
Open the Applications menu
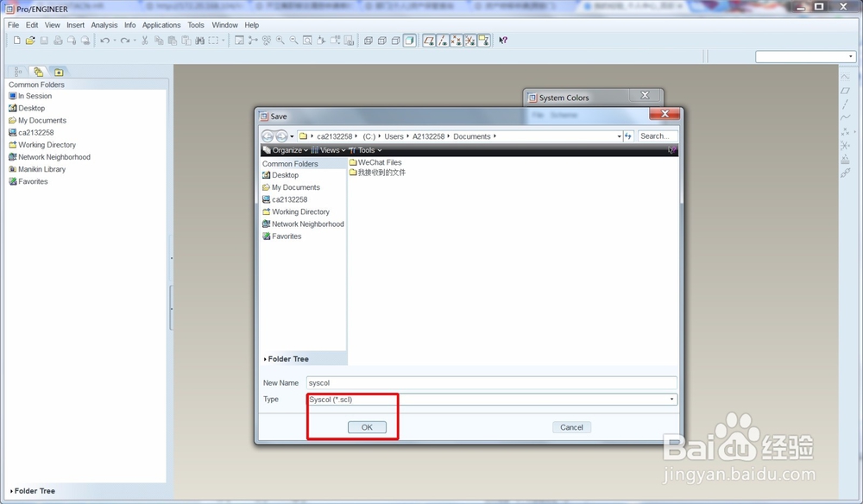point(161,25)
